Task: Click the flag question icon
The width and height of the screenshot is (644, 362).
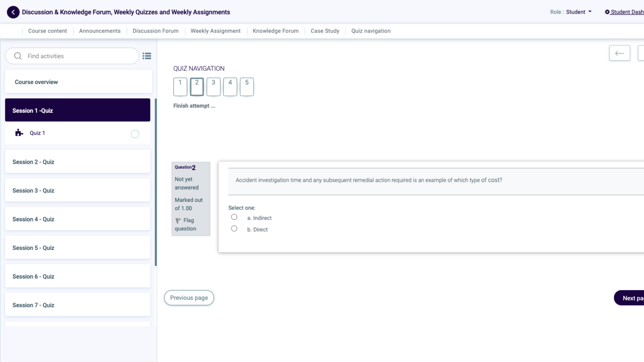Action: tap(178, 221)
